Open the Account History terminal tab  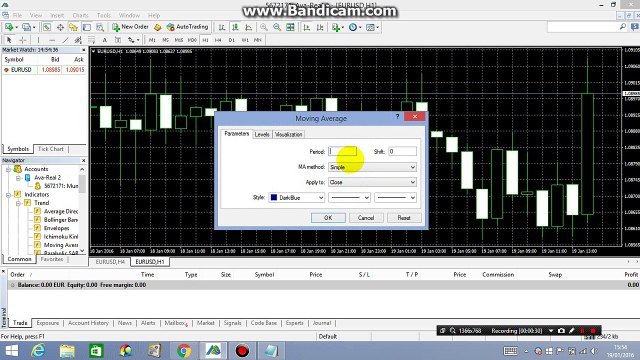pyautogui.click(x=88, y=323)
